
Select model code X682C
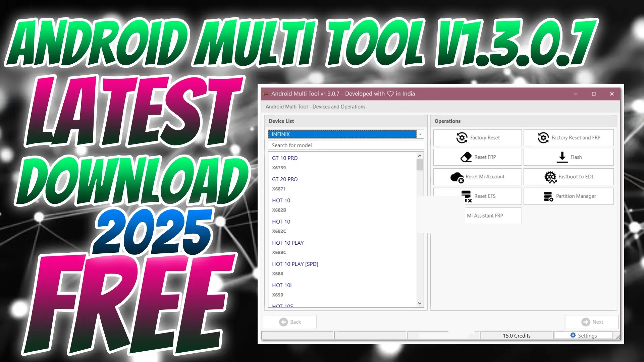(x=279, y=231)
